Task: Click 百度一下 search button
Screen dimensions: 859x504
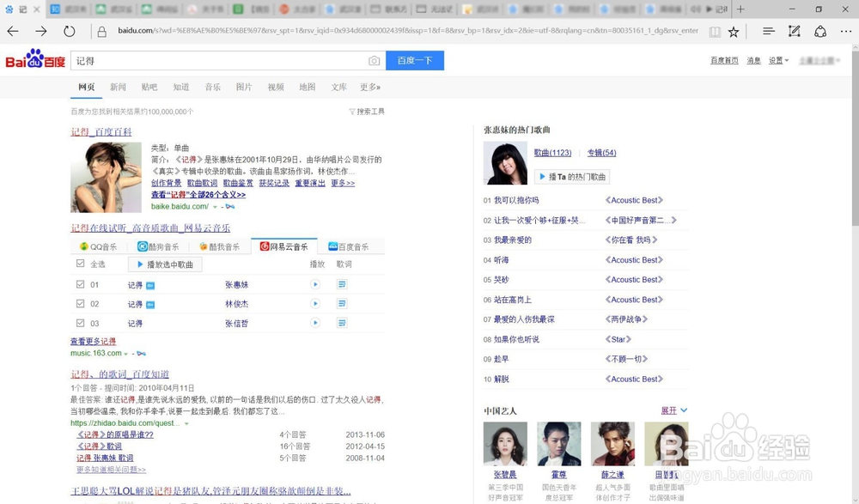Action: (415, 60)
